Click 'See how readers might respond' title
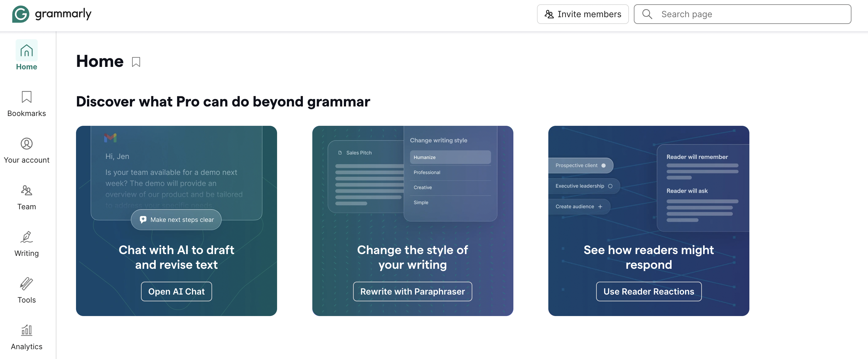The height and width of the screenshot is (359, 868). pos(649,257)
